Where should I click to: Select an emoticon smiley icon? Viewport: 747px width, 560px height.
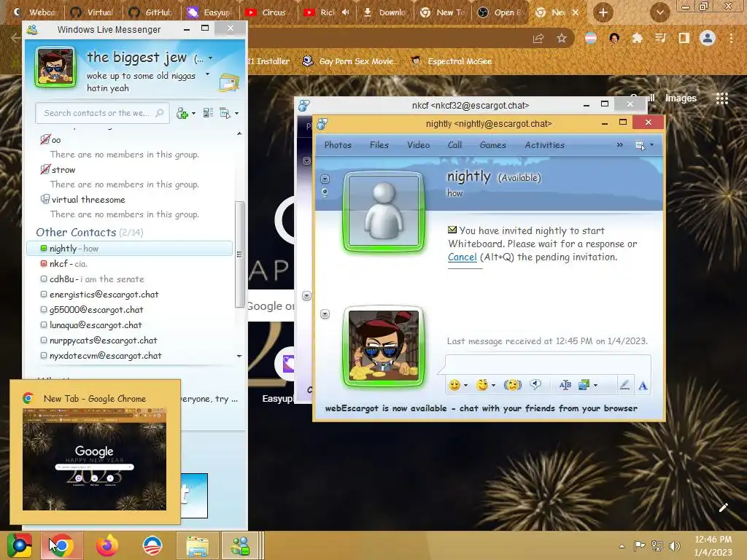454,385
